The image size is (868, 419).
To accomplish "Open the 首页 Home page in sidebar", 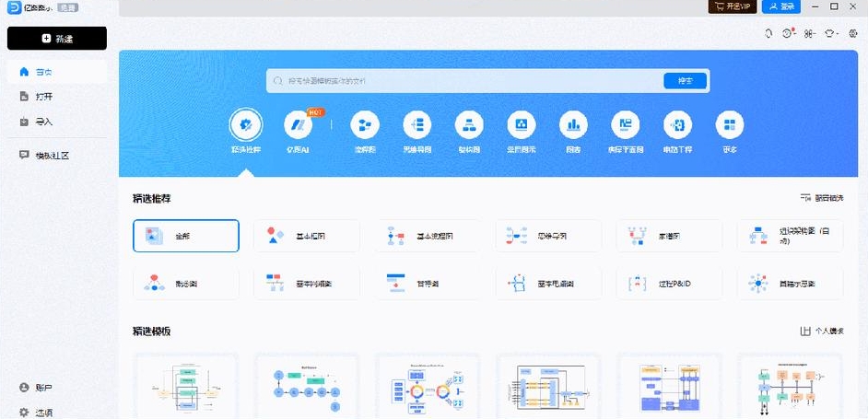I will pos(57,72).
